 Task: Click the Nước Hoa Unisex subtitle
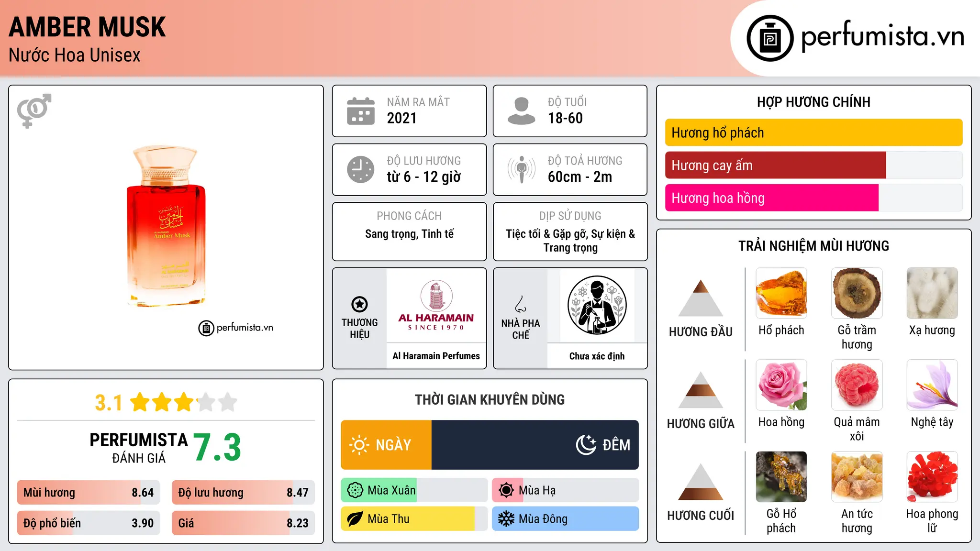point(75,55)
